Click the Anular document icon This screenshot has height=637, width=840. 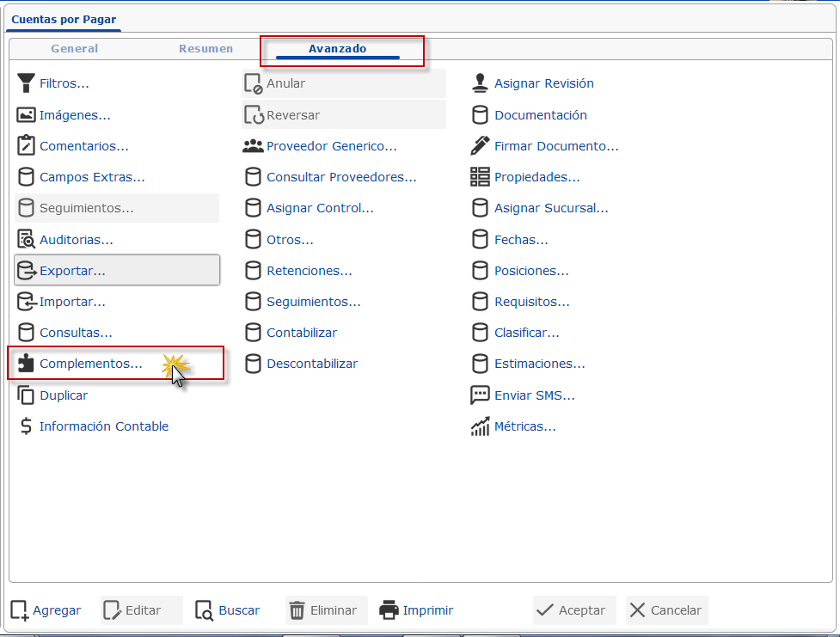pos(254,83)
